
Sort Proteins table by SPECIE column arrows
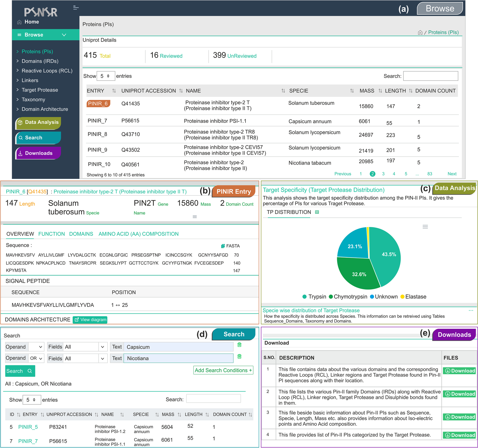pos(352,91)
